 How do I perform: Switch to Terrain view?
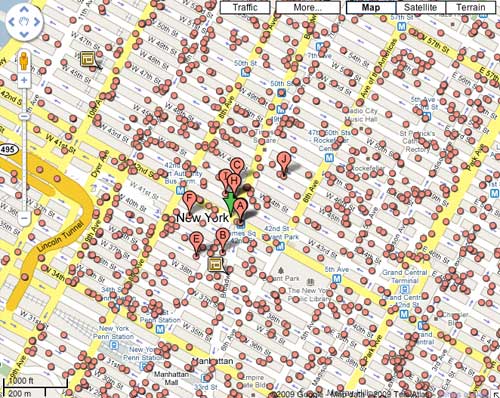470,7
